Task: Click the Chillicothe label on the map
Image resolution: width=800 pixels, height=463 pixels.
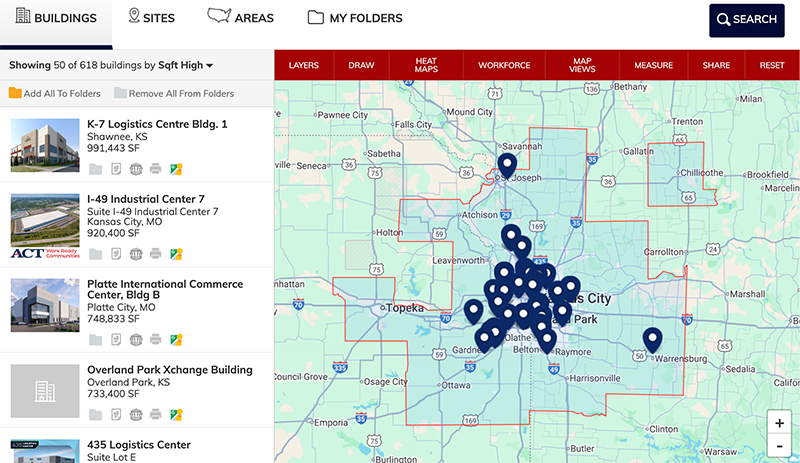Action: (x=702, y=173)
